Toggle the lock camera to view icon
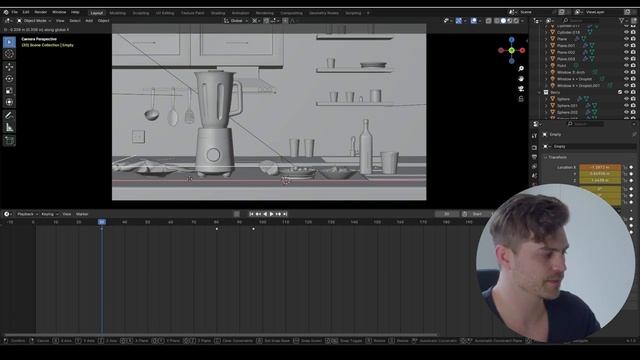This screenshot has width=640, height=360. tap(521, 99)
